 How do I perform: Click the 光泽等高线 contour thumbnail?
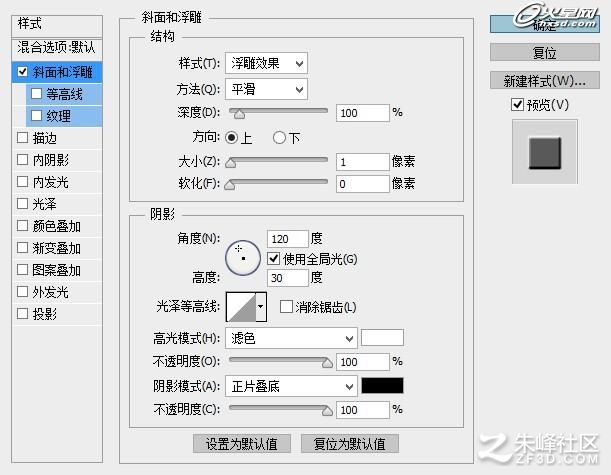tap(241, 307)
